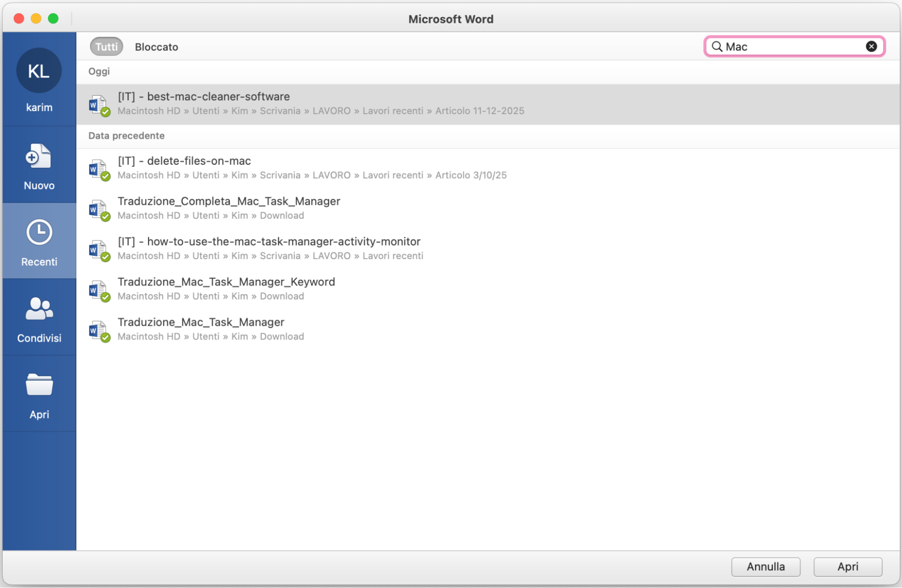Click the path ending Articolo 11-12-2025
The width and height of the screenshot is (902, 588).
click(x=321, y=111)
